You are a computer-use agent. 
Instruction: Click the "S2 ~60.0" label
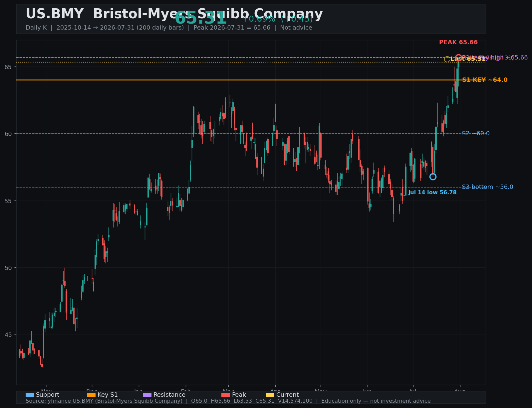click(x=476, y=133)
